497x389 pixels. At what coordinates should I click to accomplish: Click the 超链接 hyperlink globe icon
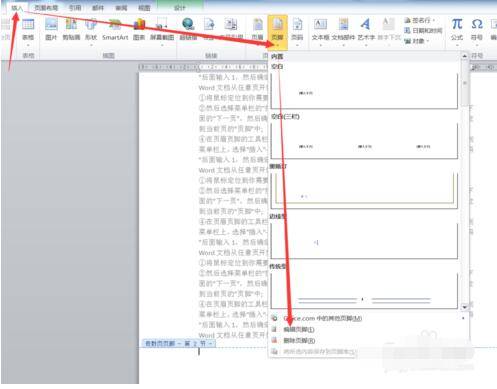188,29
